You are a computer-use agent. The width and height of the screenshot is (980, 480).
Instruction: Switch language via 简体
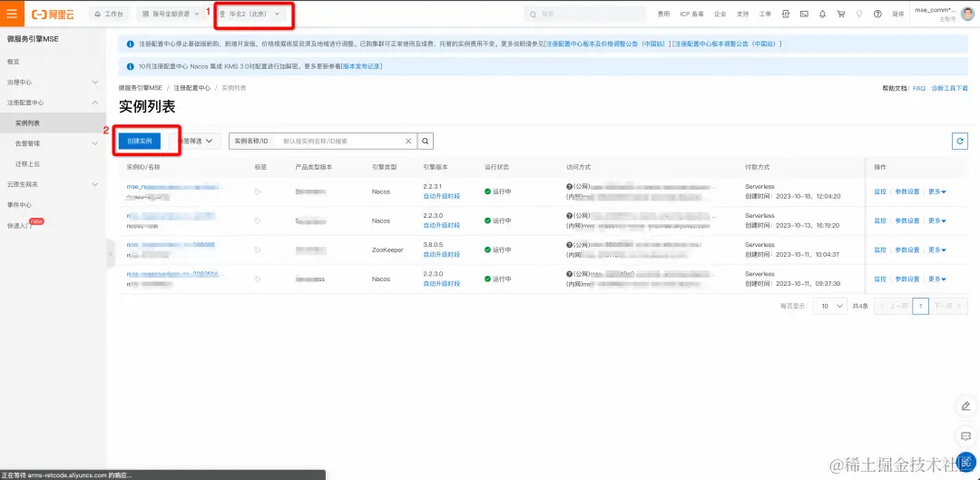[x=897, y=14]
